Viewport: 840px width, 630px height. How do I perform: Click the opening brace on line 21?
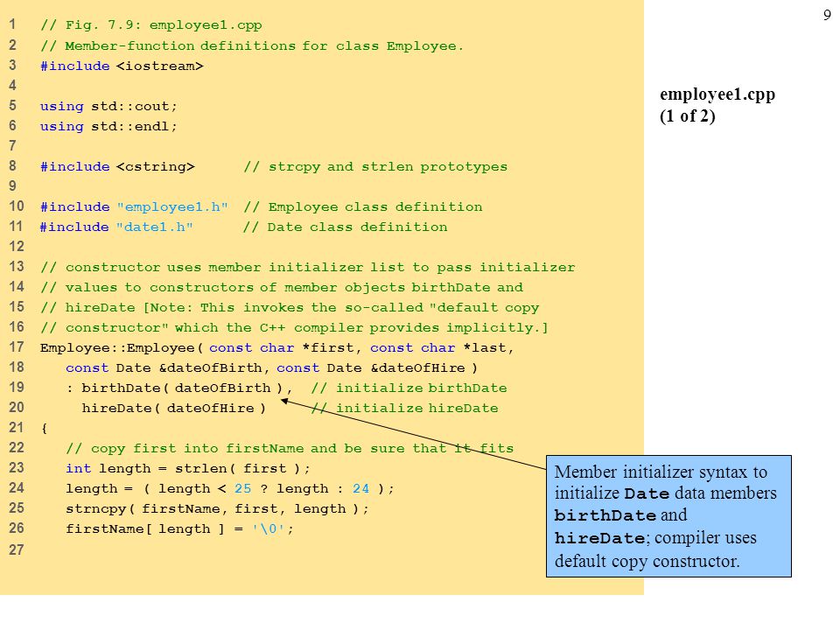point(44,429)
